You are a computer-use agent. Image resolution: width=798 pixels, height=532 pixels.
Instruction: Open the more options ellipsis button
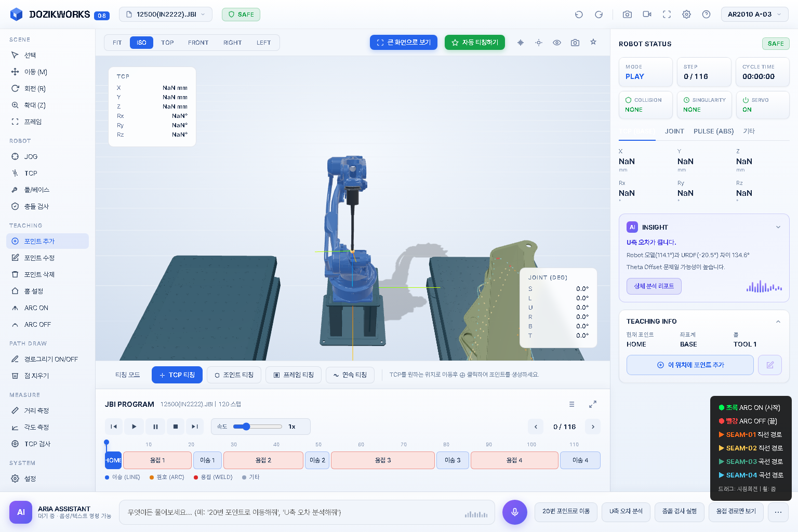[778, 512]
